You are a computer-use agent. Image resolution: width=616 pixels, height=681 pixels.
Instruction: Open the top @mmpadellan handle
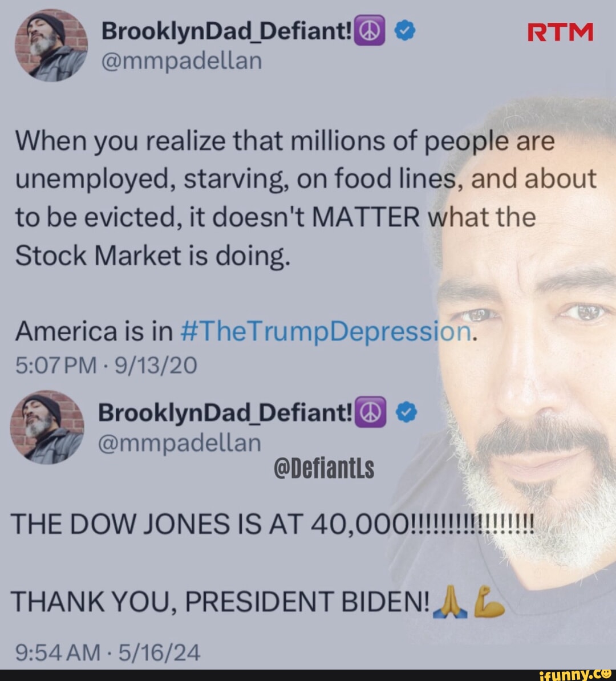pos(182,61)
